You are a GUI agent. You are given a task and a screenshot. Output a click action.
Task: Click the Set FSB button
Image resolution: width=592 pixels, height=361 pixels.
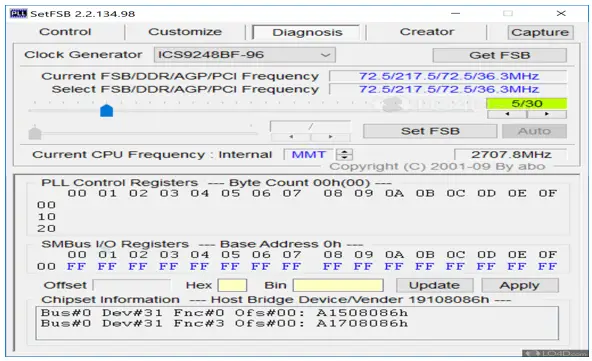(430, 131)
